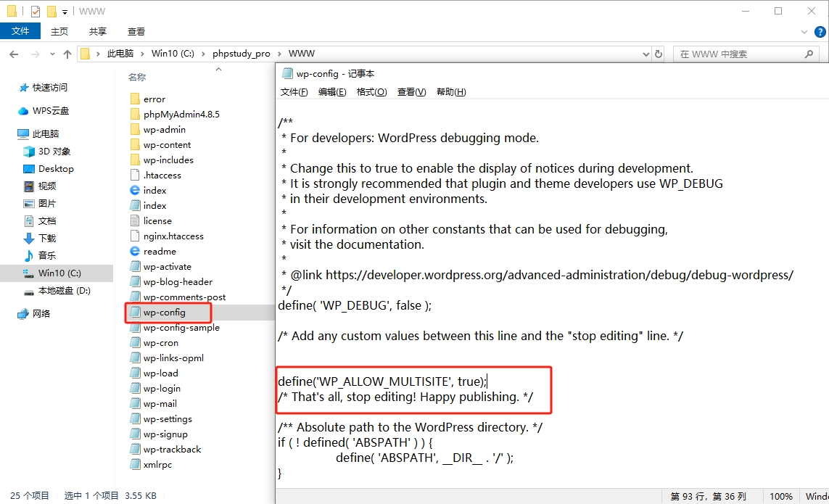829x504 pixels.
Task: Expand the address bar history dropdown
Action: pos(646,54)
